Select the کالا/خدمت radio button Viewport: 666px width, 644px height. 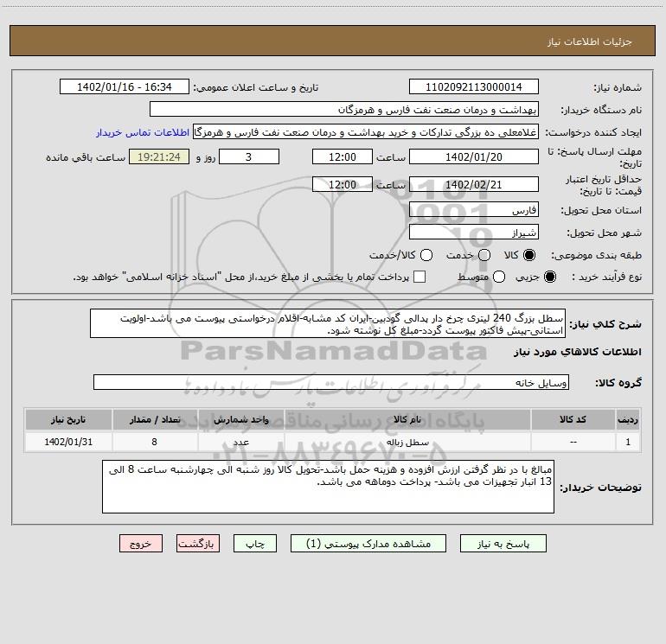[426, 255]
